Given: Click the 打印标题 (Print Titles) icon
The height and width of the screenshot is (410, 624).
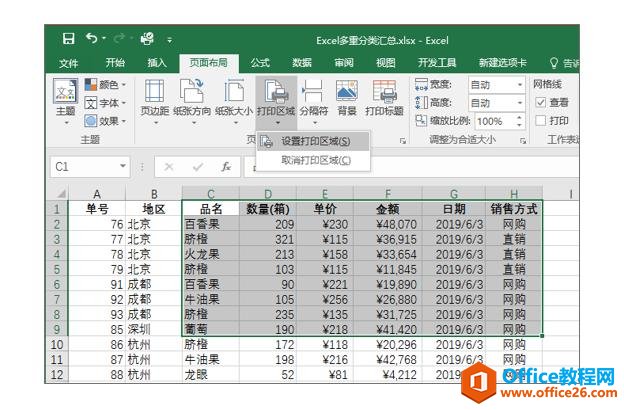Looking at the screenshot, I should click(384, 101).
